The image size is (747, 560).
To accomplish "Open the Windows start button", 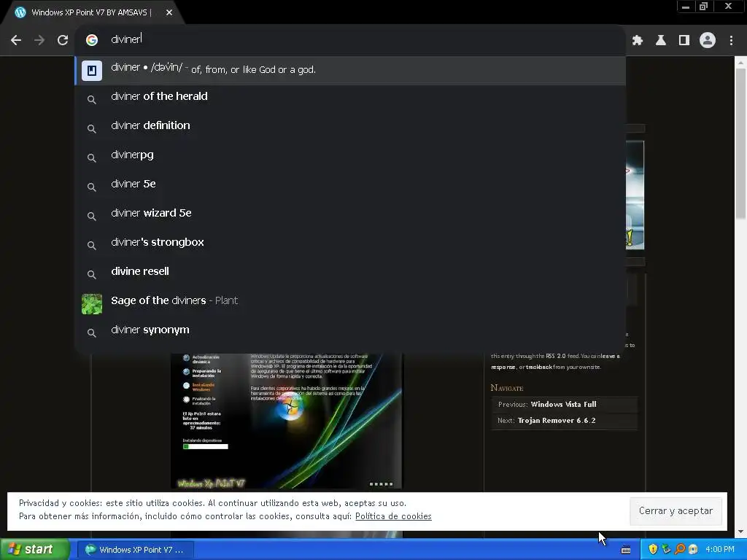I will 34,550.
